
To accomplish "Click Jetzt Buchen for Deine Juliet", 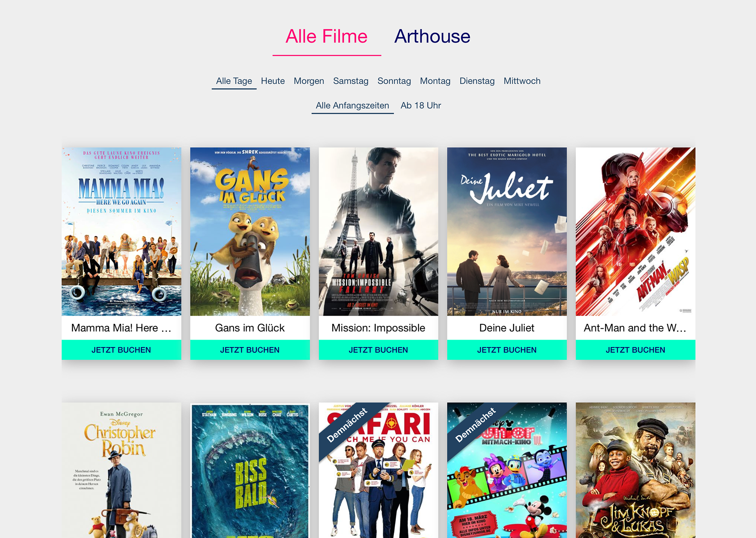I will click(x=507, y=349).
